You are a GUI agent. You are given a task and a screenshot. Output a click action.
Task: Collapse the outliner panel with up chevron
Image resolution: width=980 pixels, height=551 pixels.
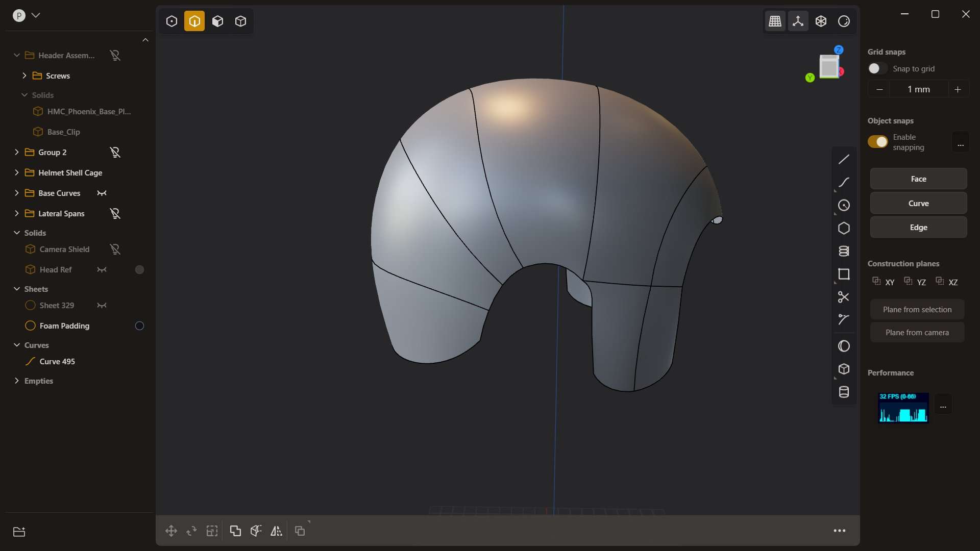145,40
